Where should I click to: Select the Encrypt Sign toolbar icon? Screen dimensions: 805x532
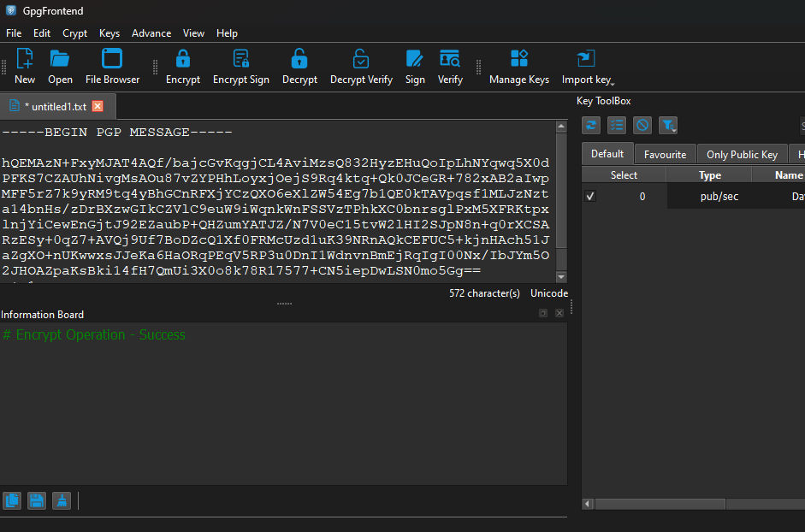[x=240, y=58]
